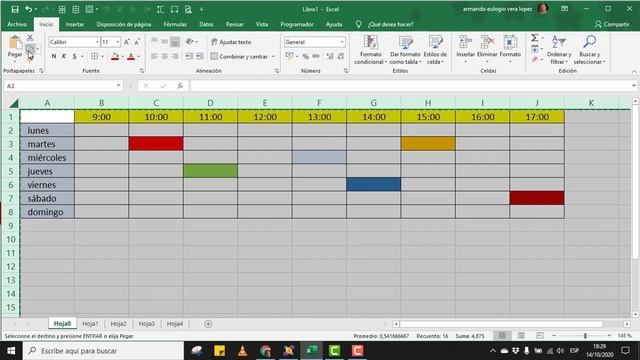Screen dimensions: 640x360
Task: Open Dar formato como tabla dropdown
Action: [x=405, y=50]
